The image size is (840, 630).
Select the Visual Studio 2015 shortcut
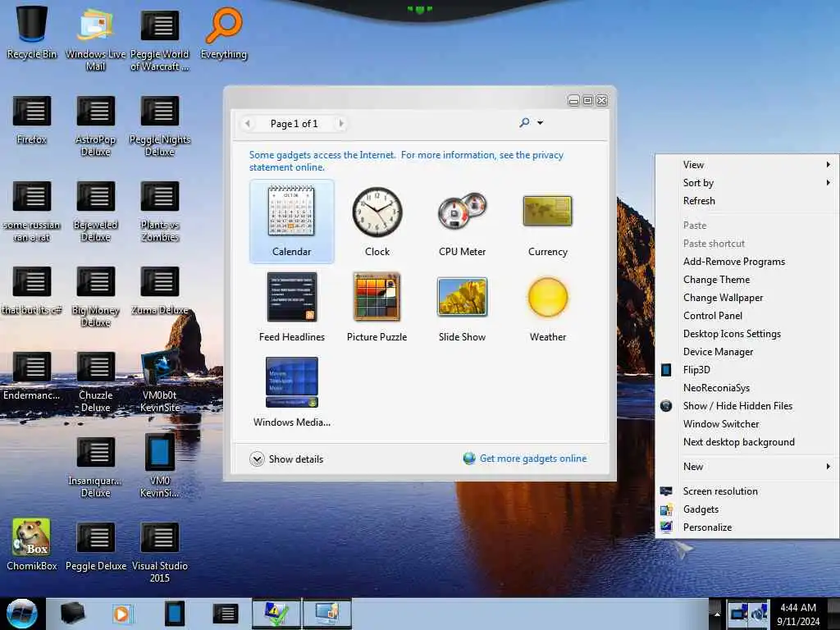pyautogui.click(x=160, y=552)
